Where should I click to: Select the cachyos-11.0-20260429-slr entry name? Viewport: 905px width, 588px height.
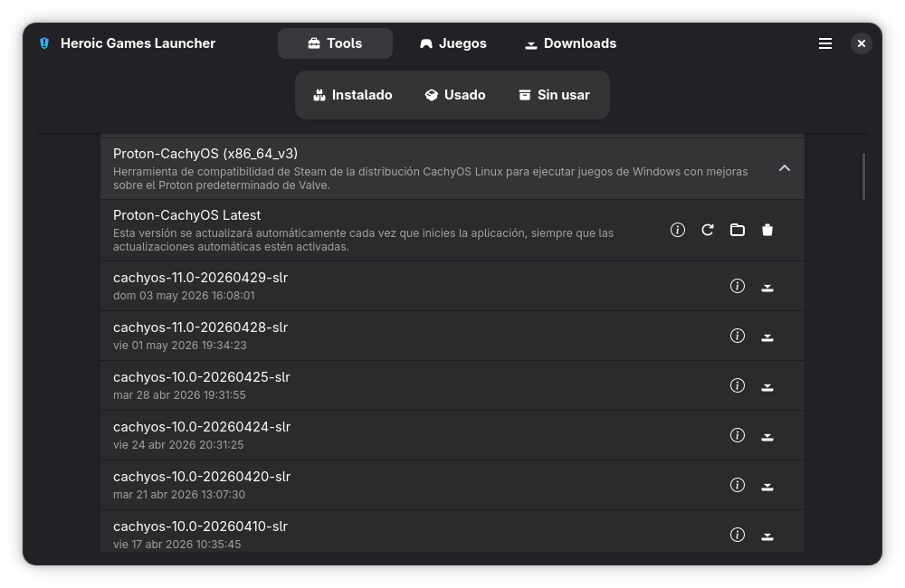coord(200,278)
